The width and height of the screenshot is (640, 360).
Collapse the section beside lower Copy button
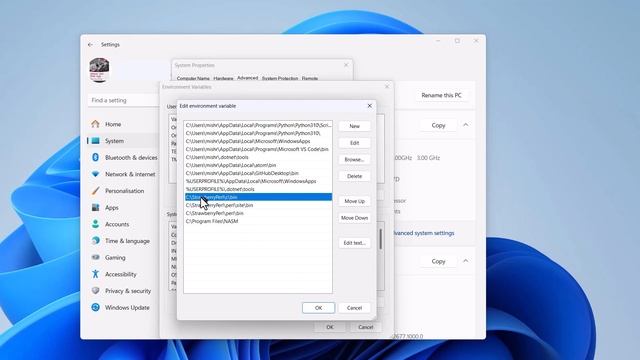coord(466,261)
